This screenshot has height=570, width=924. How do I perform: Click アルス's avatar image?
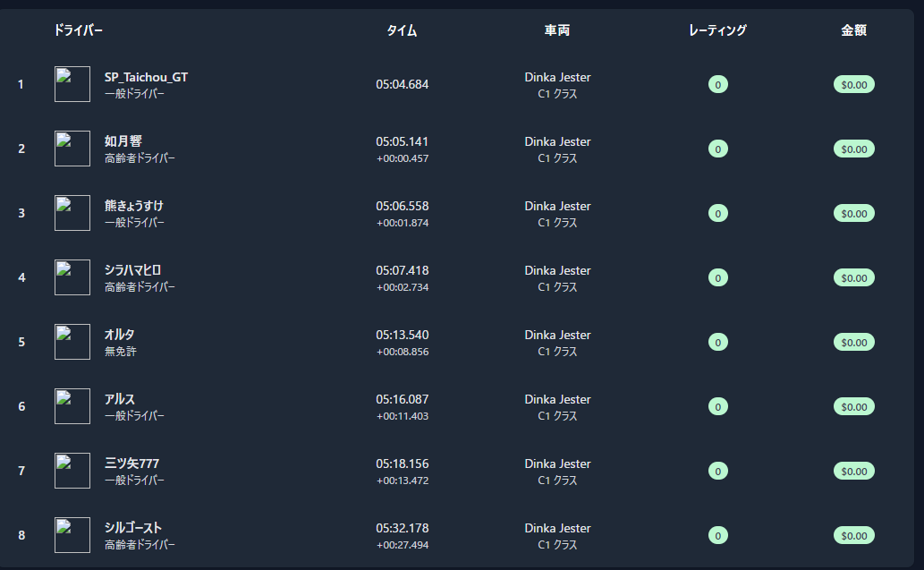click(x=72, y=406)
